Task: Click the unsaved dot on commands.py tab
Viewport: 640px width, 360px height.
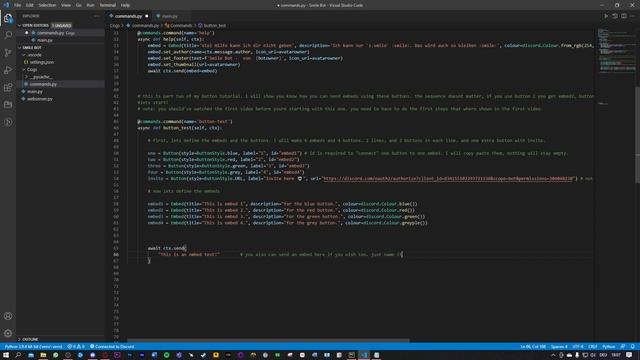Action: [x=147, y=16]
